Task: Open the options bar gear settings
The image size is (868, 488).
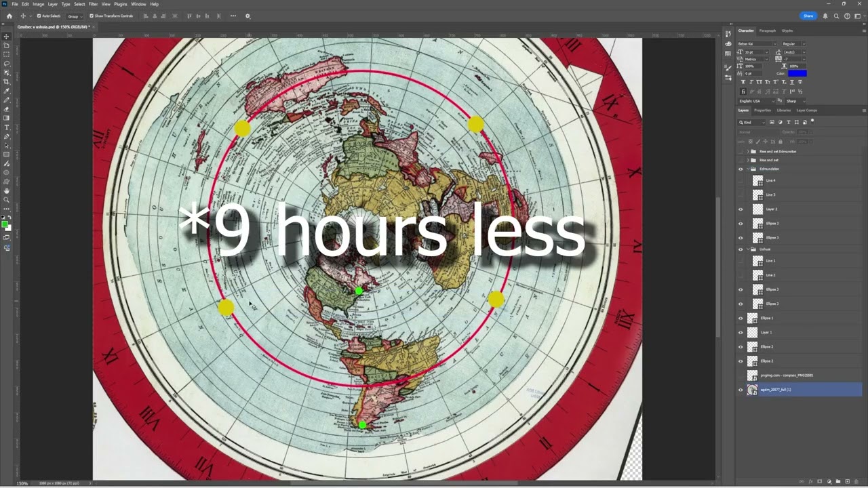Action: coord(248,16)
